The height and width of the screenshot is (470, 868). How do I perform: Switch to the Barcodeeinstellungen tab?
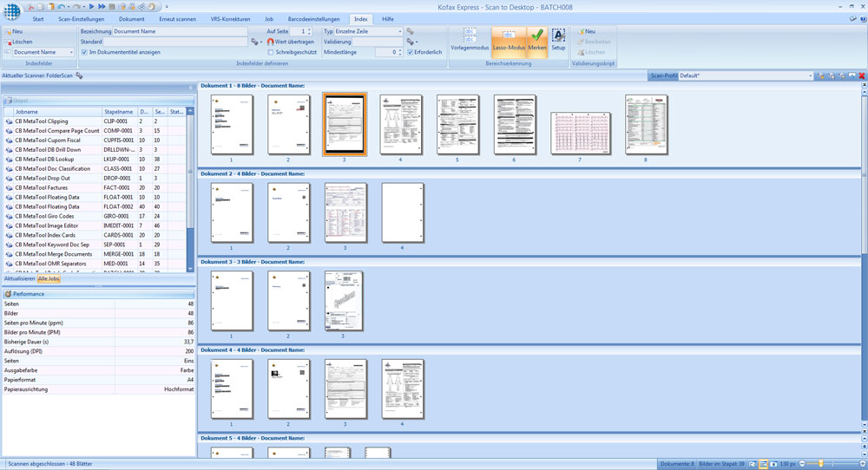click(x=312, y=18)
